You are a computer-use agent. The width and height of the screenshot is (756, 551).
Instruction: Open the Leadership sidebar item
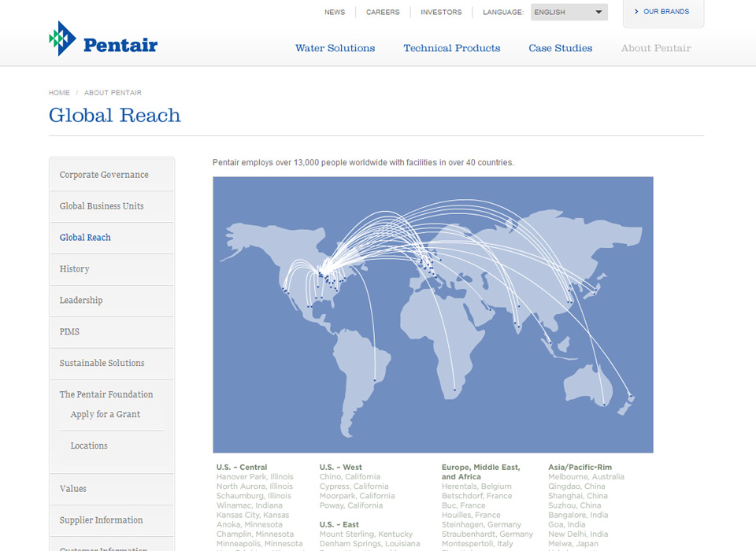click(112, 301)
